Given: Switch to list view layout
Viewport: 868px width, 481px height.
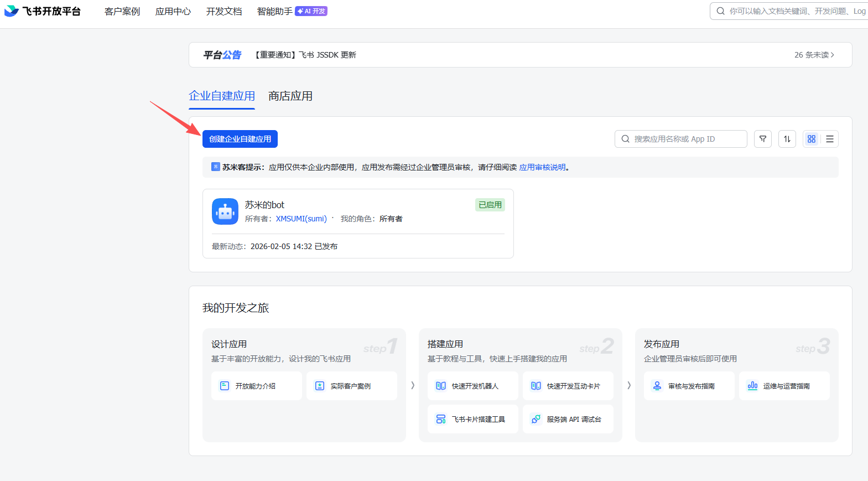Looking at the screenshot, I should (x=829, y=139).
